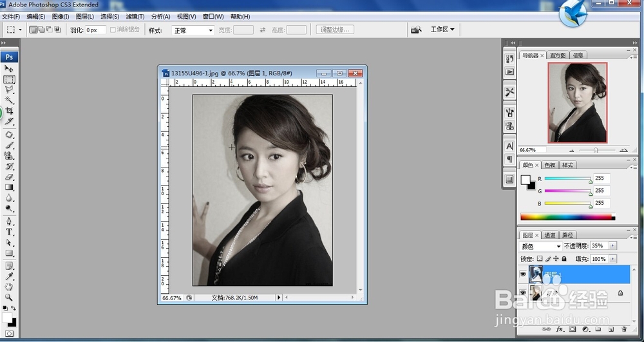Toggle Quick Mask mode
644x342 pixels.
tap(9, 334)
